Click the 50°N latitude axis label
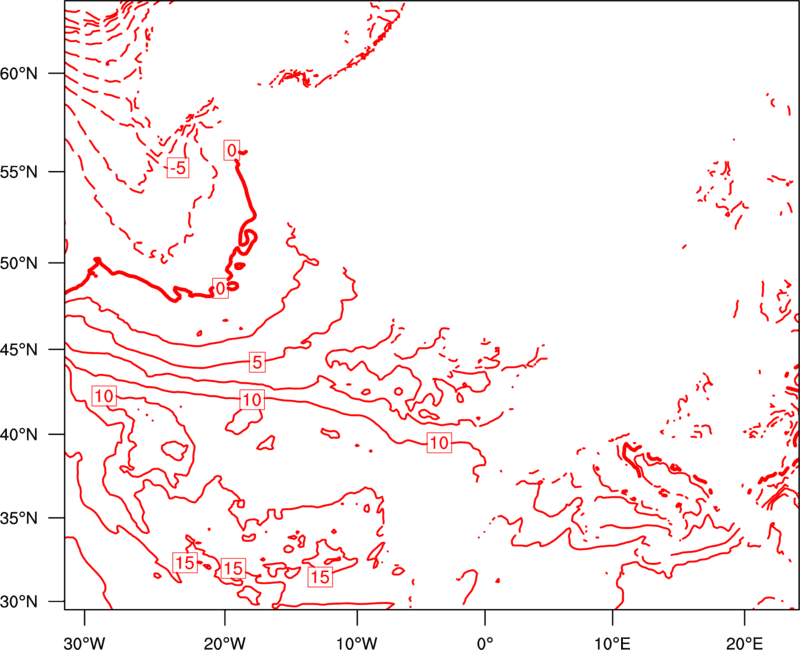Image resolution: width=800 pixels, height=650 pixels. tap(19, 263)
